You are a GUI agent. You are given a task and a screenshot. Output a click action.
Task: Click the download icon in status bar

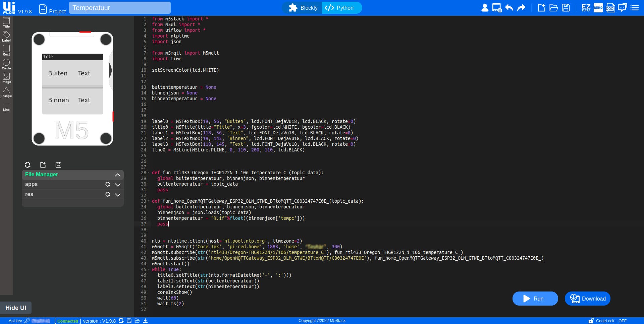click(x=145, y=321)
